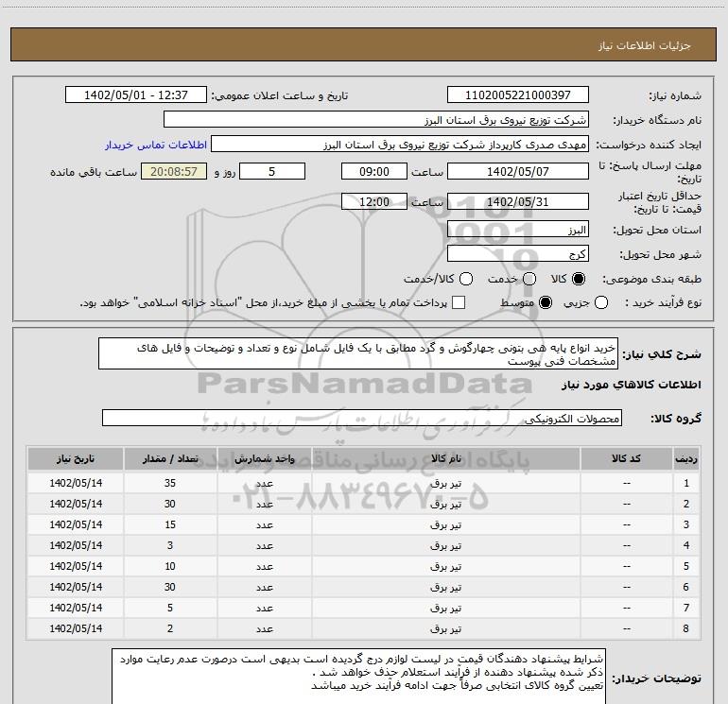This screenshot has height=704, width=728.
Task: Click the واحد شمارش column header
Action: coord(265,459)
